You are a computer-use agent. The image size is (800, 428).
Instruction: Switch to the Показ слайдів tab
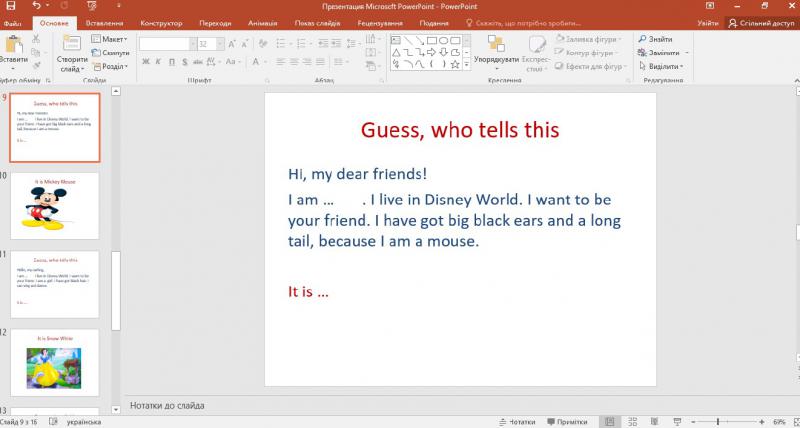point(317,23)
